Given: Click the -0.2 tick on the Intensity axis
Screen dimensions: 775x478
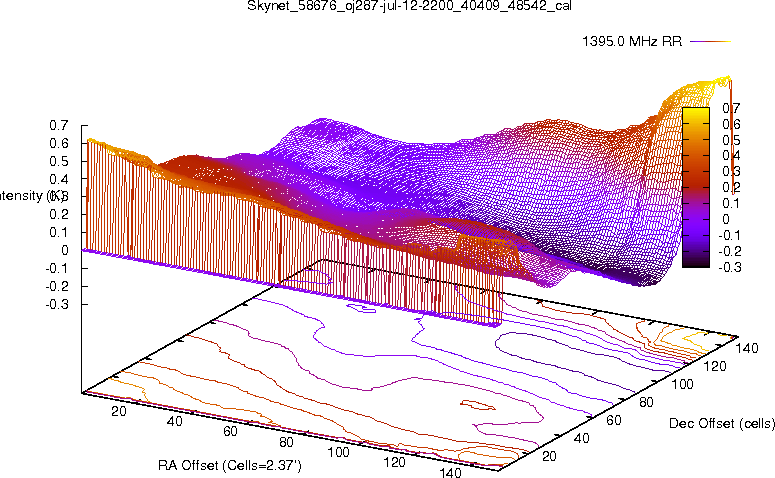Looking at the screenshot, I should click(x=57, y=286).
